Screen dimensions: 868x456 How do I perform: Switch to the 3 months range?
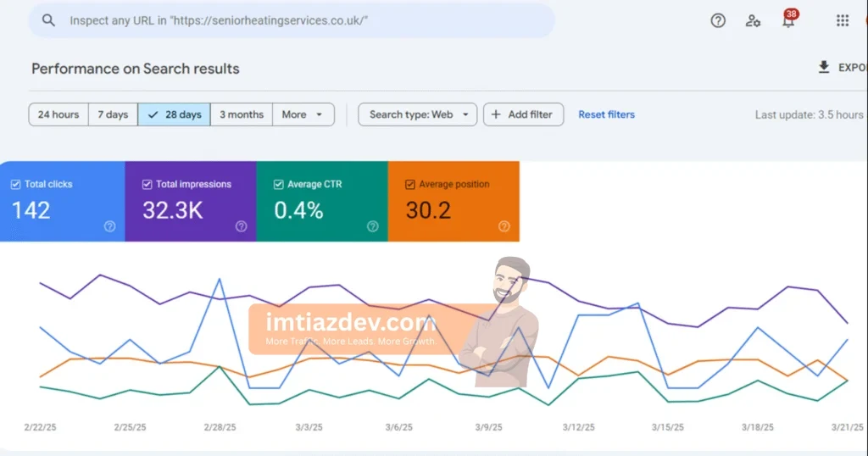[242, 114]
